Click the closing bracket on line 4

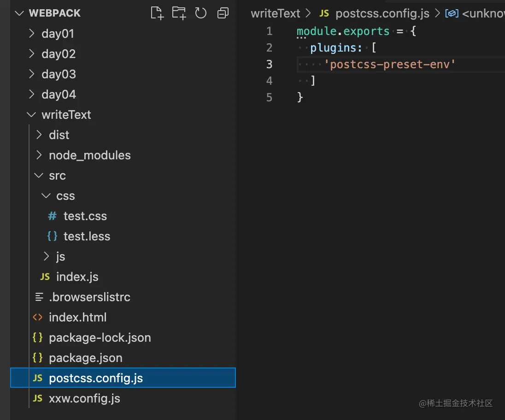pyautogui.click(x=313, y=81)
